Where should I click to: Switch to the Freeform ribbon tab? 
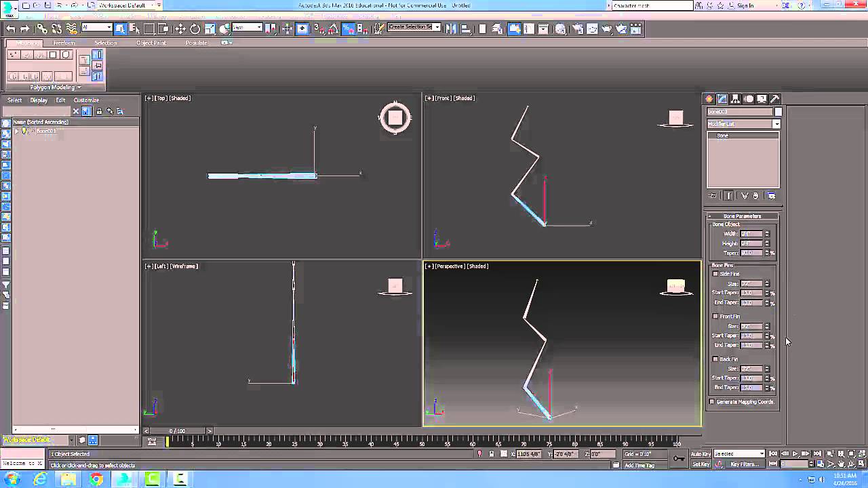64,43
